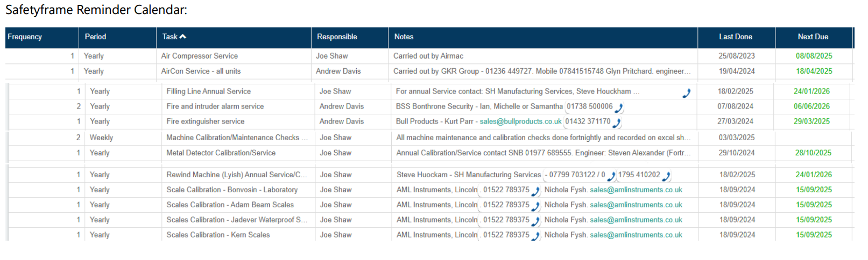Open AML email link in Bonvosin Laboratory row
This screenshot has width=868, height=260.
pos(636,190)
